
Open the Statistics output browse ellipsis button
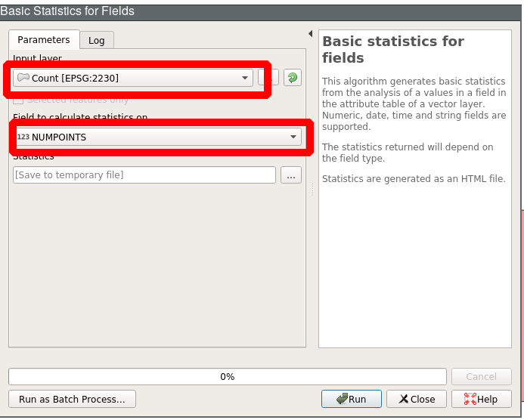click(x=291, y=175)
